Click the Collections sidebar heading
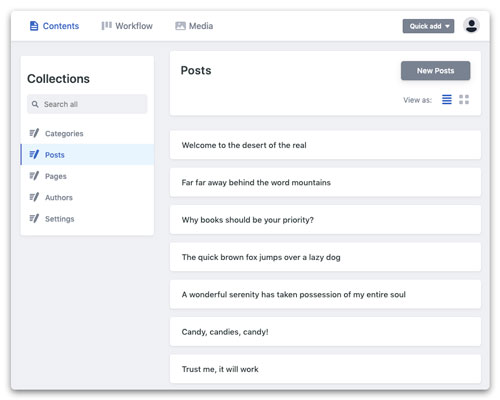 (x=58, y=79)
